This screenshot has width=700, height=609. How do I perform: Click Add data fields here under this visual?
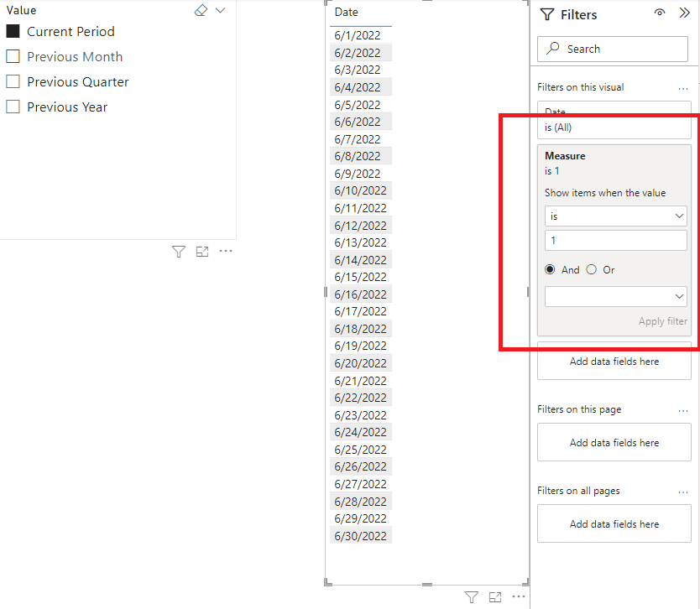614,362
